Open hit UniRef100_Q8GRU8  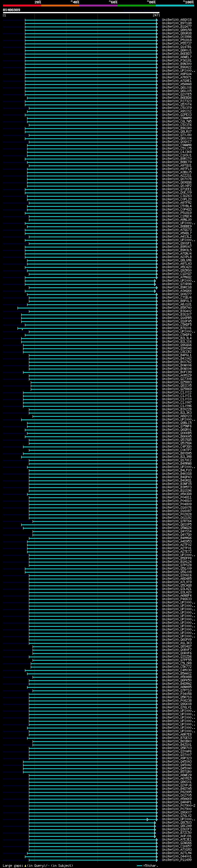[x=177, y=33]
